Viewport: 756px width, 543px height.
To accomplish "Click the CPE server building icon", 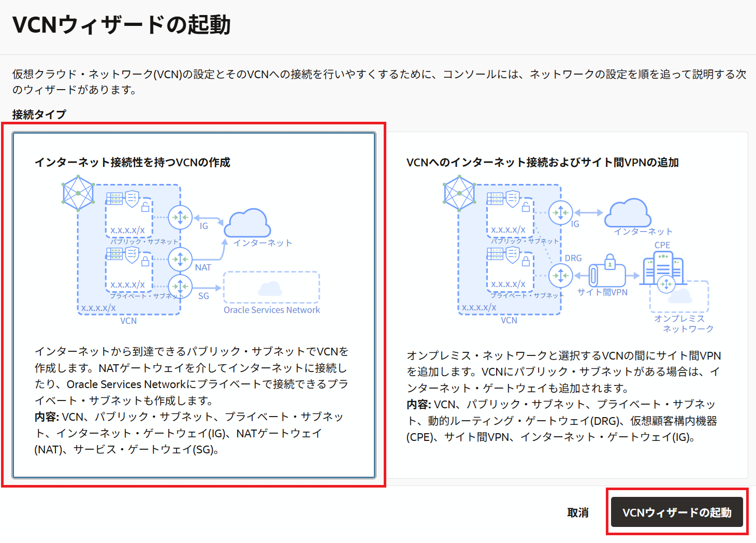I will click(663, 267).
